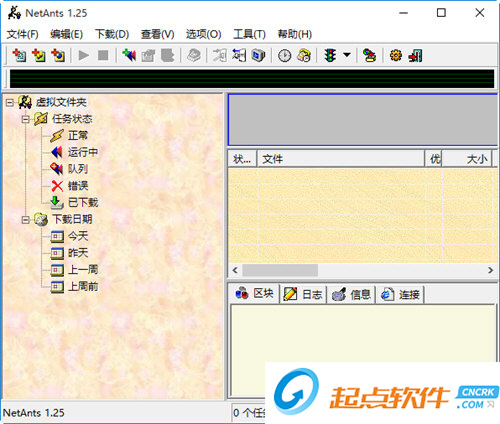Viewport: 500px width, 424px height.
Task: Click the second add-job icon with yellow-green page
Action: pos(39,55)
